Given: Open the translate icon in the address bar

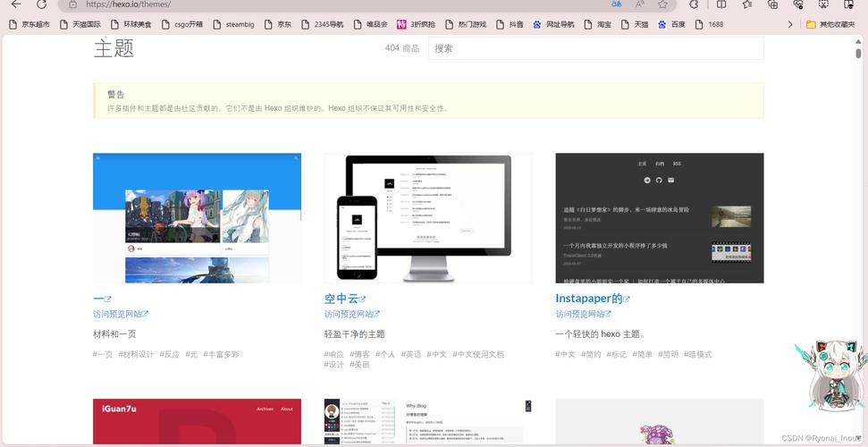Looking at the screenshot, I should [617, 4].
